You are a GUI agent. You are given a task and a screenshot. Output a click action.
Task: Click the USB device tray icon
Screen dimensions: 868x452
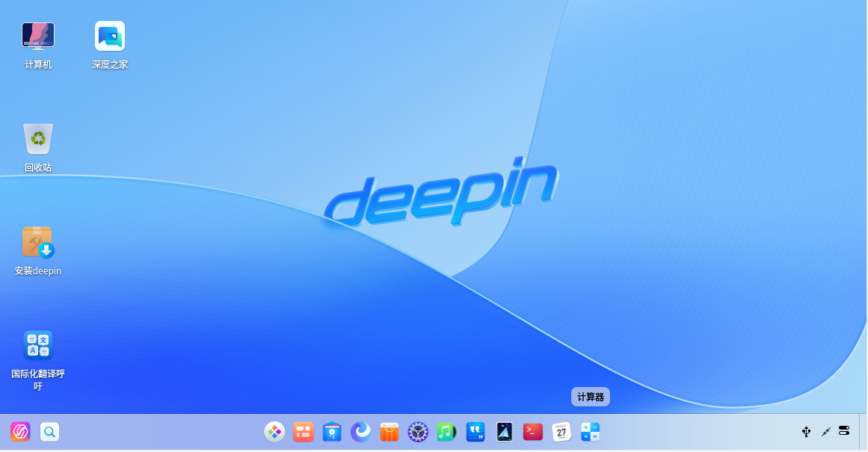point(807,432)
